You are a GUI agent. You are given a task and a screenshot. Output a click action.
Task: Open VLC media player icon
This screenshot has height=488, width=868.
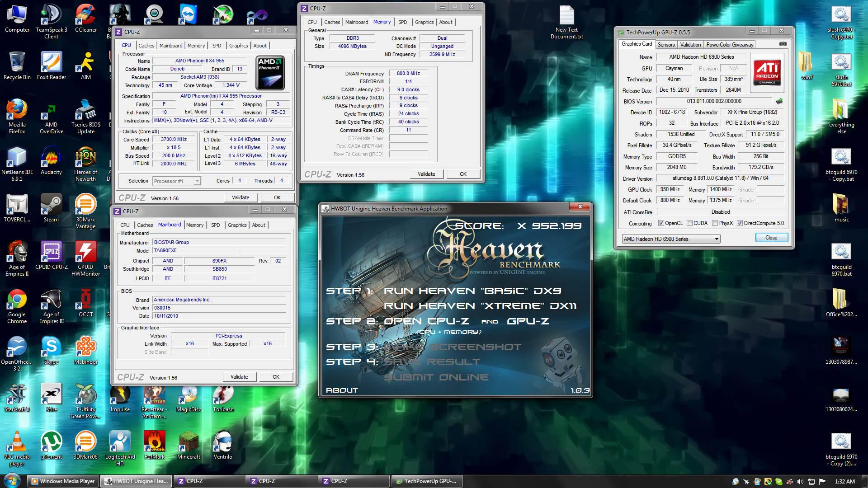[17, 449]
